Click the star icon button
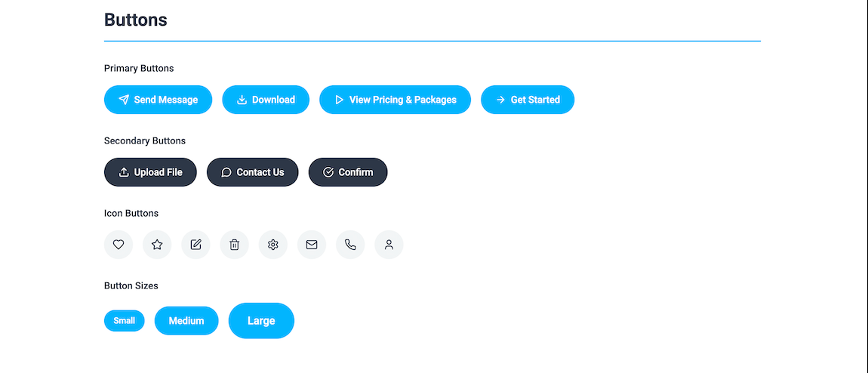This screenshot has height=373, width=868. tap(157, 245)
